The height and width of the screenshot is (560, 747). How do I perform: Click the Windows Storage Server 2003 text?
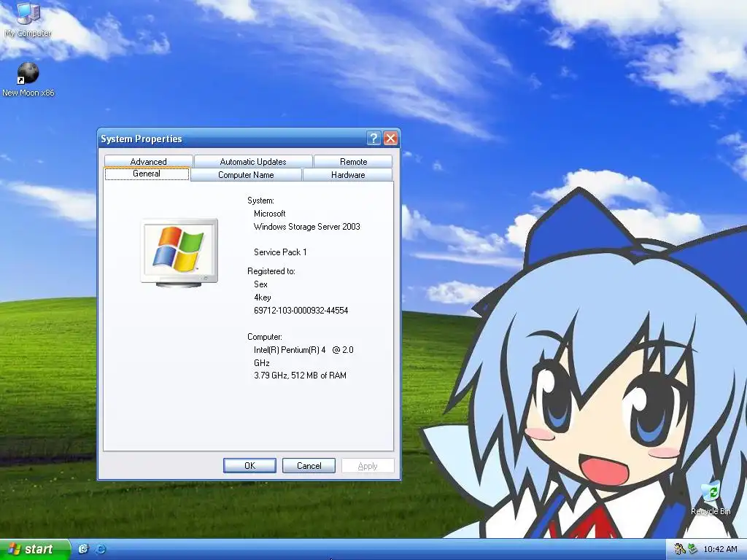(307, 227)
